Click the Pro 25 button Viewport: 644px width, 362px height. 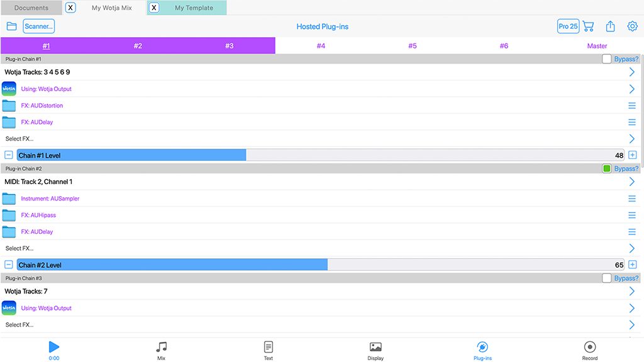(x=568, y=26)
